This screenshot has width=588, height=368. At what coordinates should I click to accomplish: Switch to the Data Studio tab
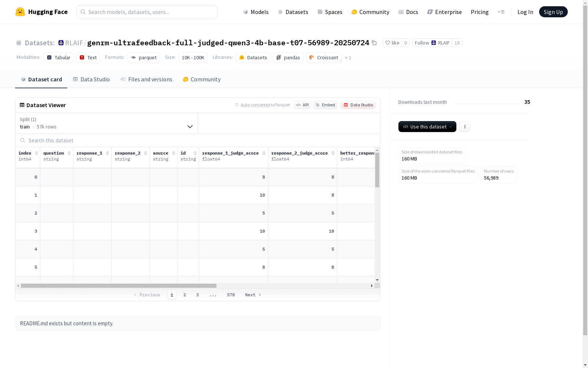click(x=91, y=79)
